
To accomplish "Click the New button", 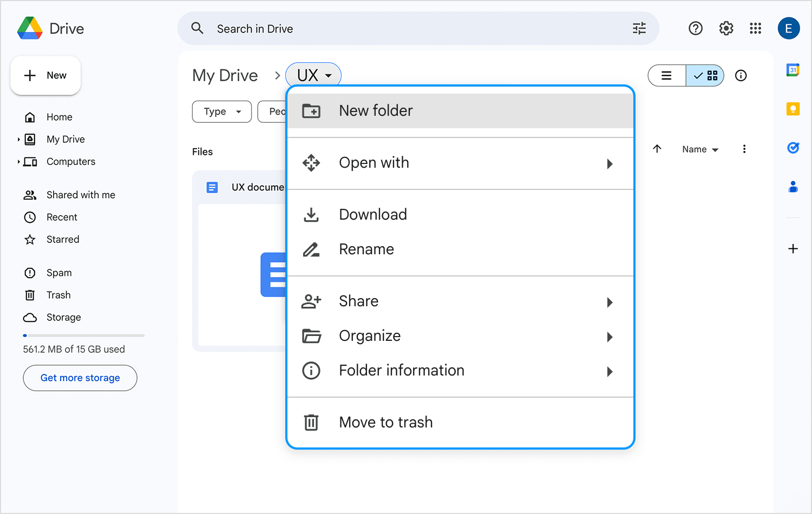I will [x=45, y=76].
